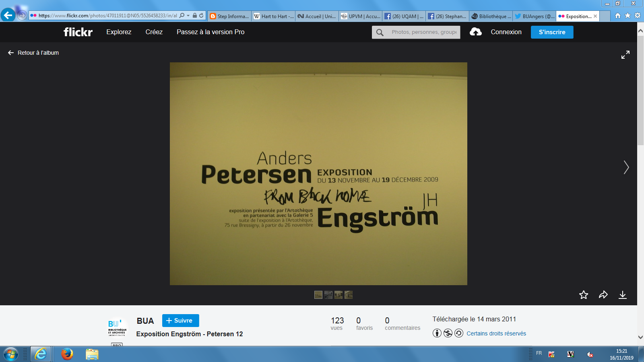Click the page scrollbar down arrow
This screenshot has width=644, height=362.
coord(640,337)
